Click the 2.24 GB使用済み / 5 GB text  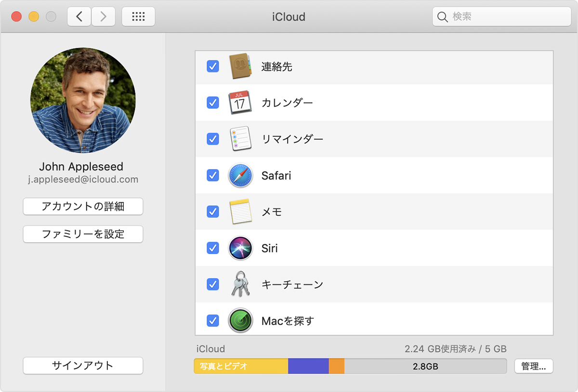(x=456, y=349)
